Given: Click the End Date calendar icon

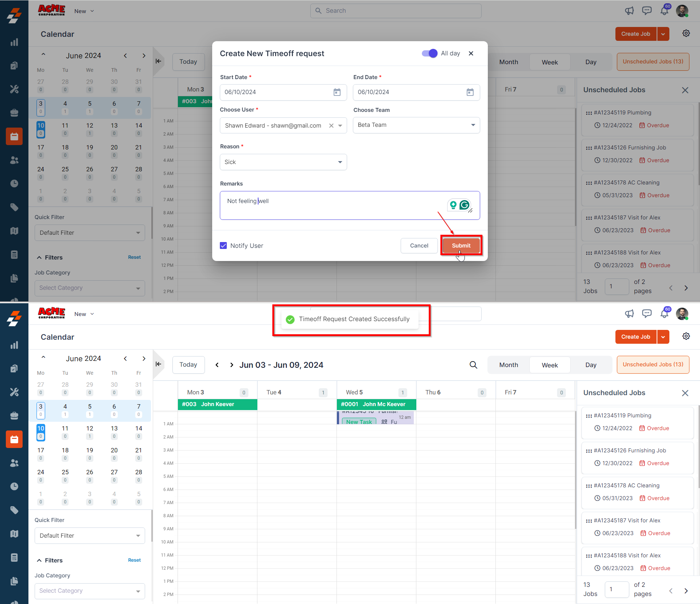Looking at the screenshot, I should click(x=470, y=92).
